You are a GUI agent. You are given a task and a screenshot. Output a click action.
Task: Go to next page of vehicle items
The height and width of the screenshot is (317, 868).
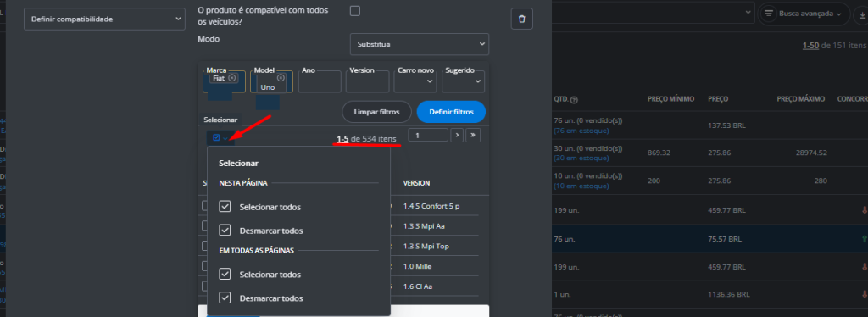(x=457, y=135)
